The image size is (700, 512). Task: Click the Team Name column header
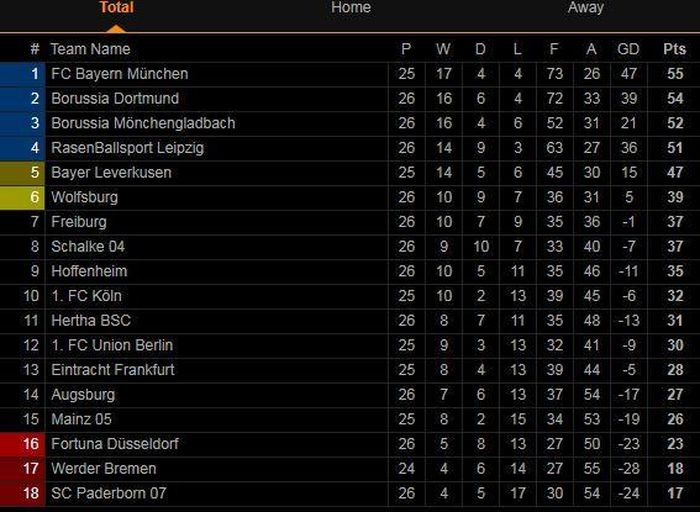[x=90, y=49]
